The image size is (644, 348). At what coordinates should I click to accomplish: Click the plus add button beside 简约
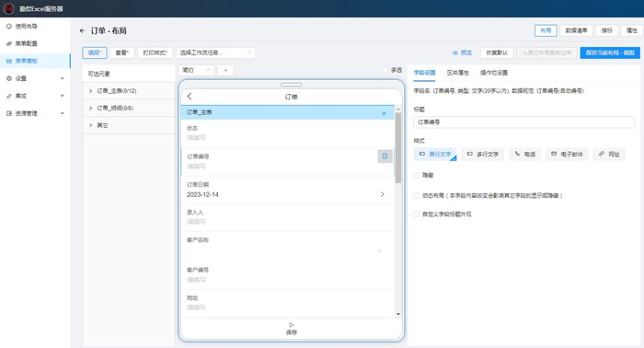[x=225, y=70]
